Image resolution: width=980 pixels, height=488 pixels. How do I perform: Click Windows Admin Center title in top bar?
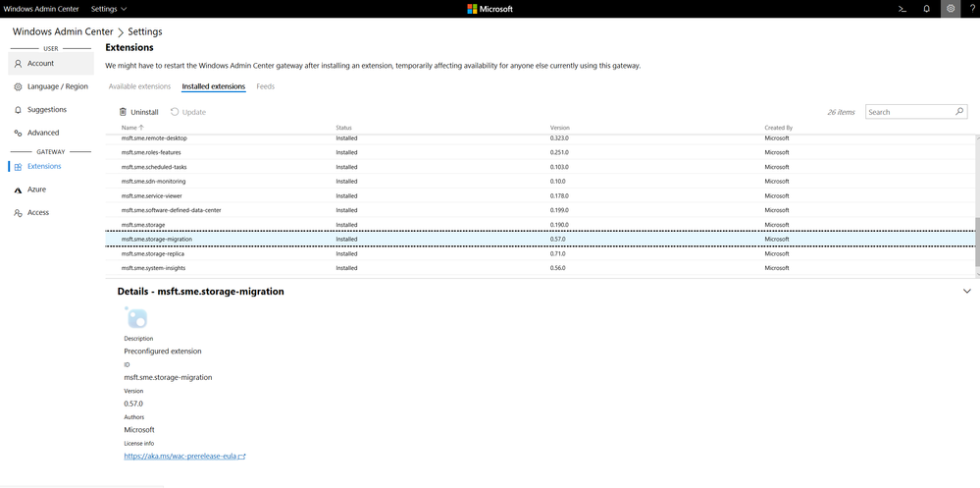41,9
